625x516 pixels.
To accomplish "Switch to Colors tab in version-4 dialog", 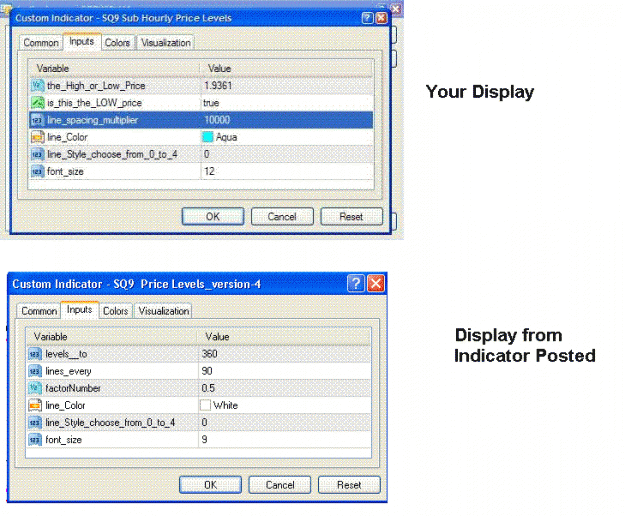I will pos(115,311).
